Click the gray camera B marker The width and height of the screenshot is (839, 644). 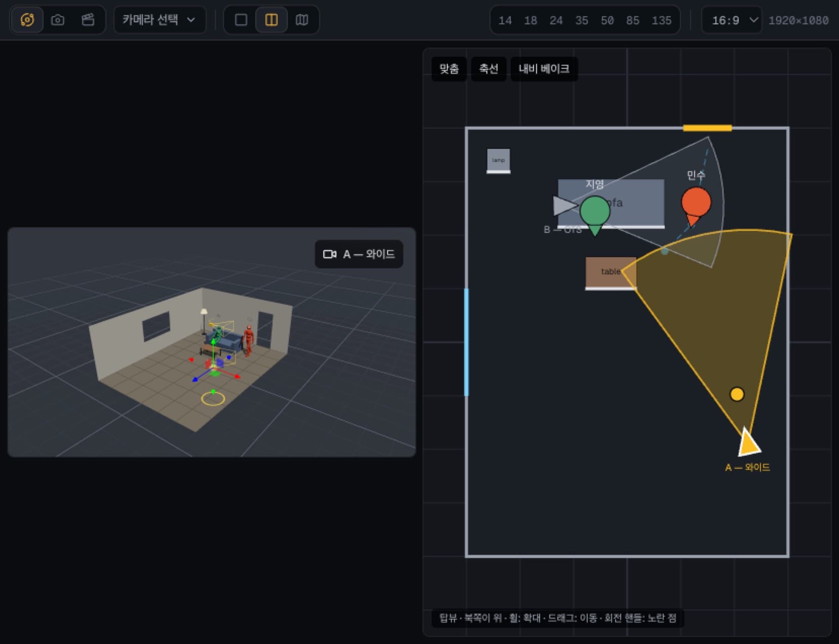(564, 206)
